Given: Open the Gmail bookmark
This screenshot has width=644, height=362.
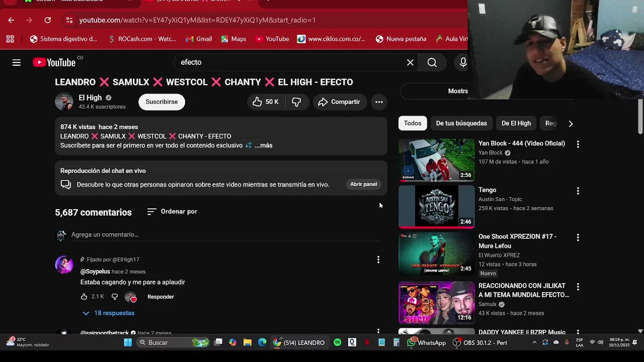Looking at the screenshot, I should pos(198,39).
